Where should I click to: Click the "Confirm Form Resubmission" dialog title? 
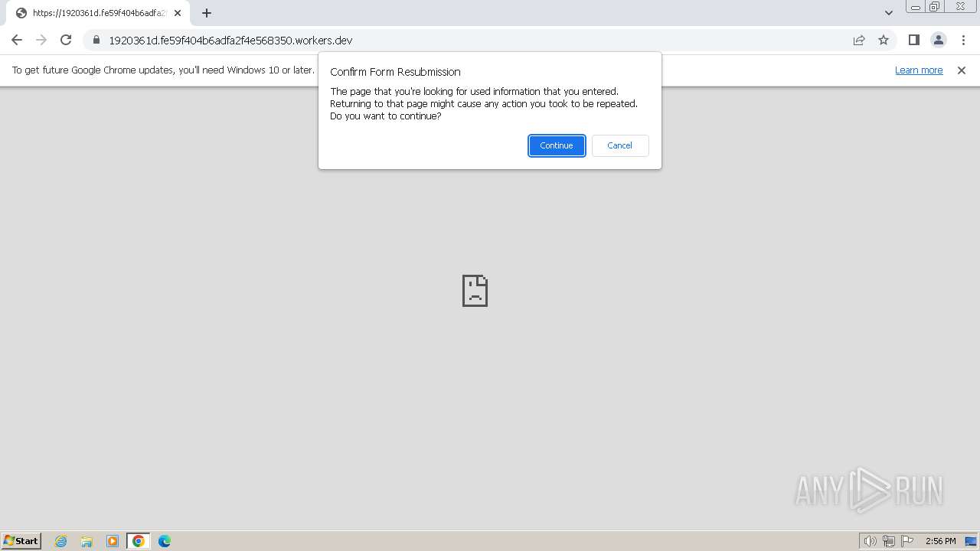coord(395,72)
